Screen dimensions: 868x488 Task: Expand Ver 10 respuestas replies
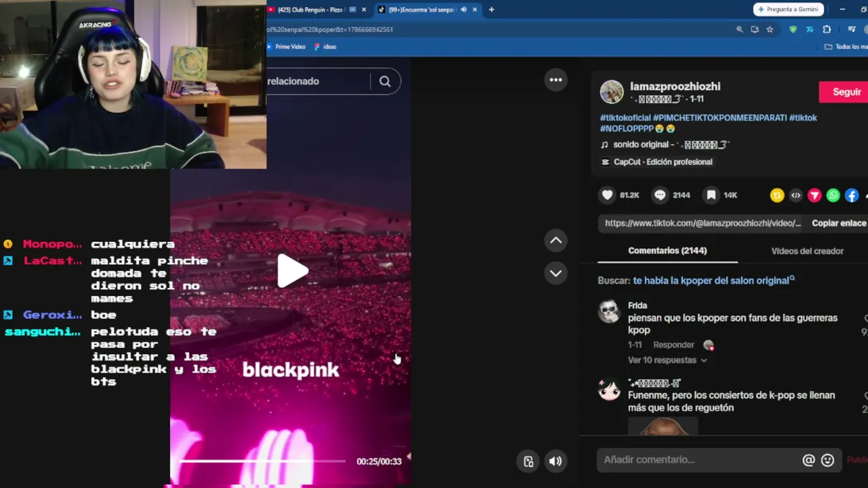[667, 360]
